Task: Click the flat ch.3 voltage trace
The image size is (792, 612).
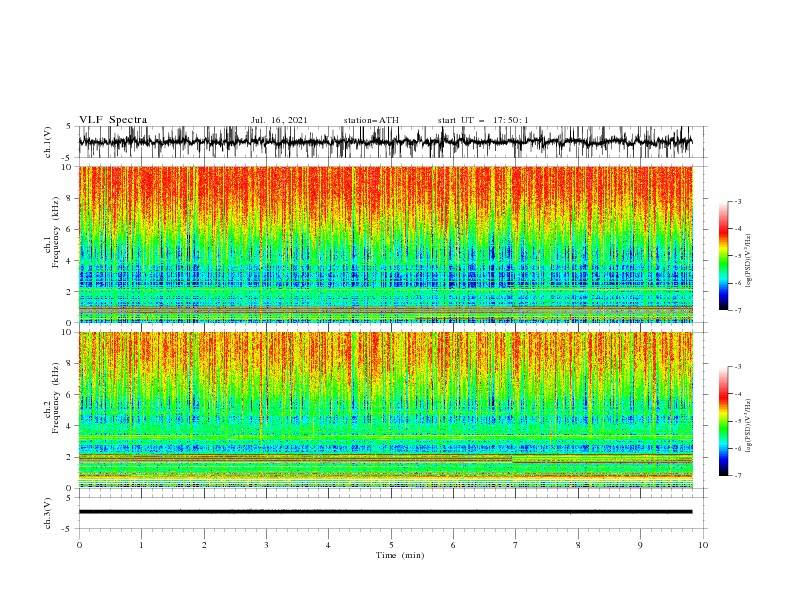Action: pos(385,512)
